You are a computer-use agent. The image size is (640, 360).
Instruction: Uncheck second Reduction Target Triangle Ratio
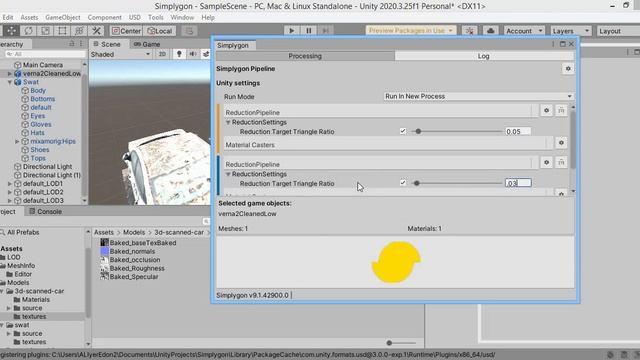tap(403, 182)
